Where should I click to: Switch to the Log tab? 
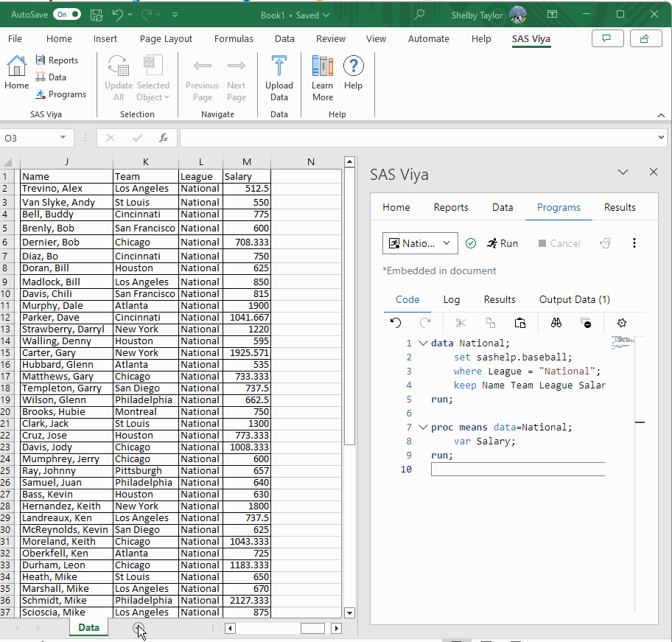tap(451, 299)
